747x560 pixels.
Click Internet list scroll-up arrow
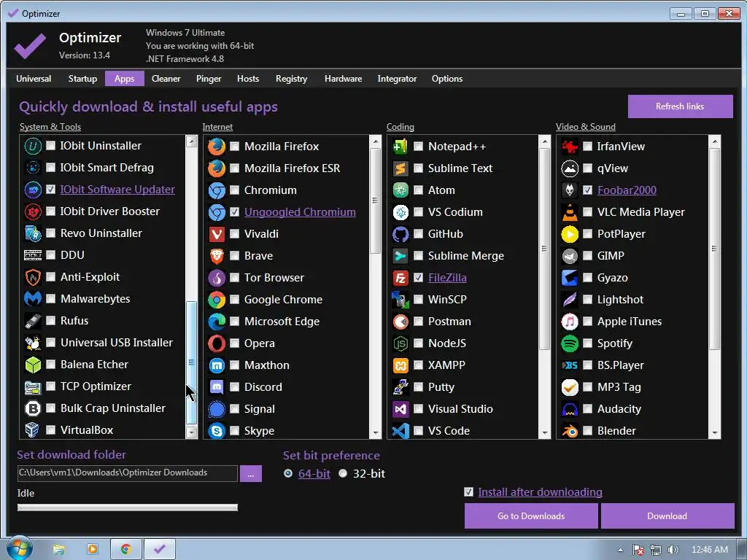(376, 142)
